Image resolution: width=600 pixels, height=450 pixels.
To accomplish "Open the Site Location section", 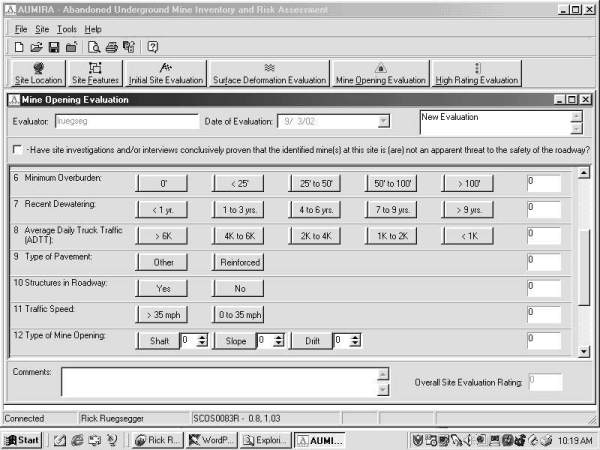I will 37,73.
